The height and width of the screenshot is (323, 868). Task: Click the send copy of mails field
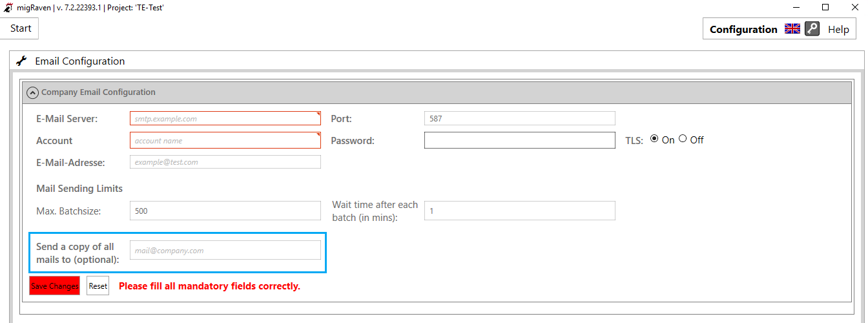pos(225,250)
